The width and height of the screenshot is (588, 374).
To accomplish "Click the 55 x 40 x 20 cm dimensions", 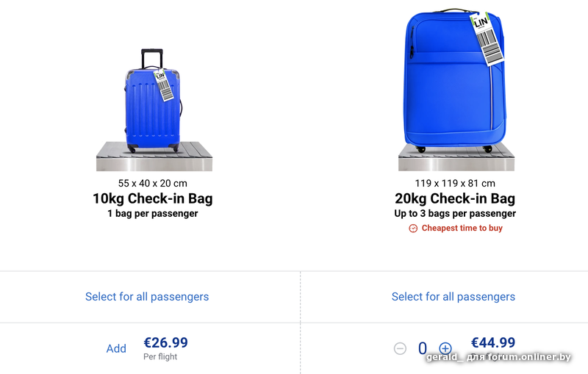I will point(153,183).
